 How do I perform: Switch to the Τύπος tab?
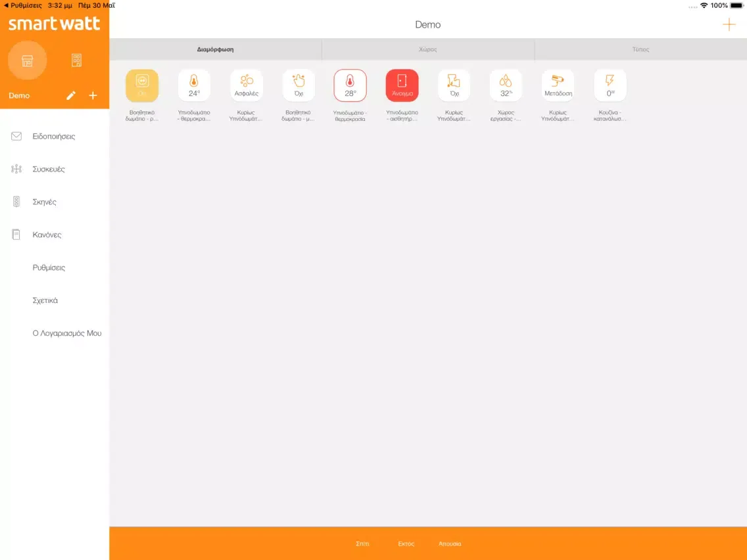tap(640, 49)
